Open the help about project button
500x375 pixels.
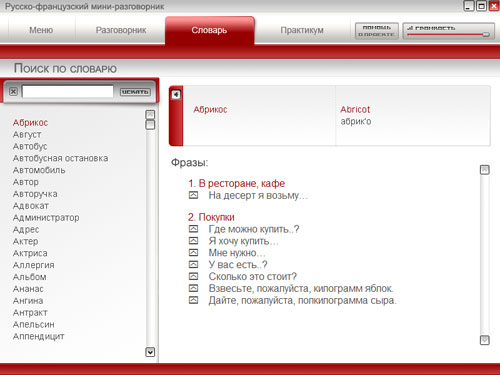pos(377,31)
